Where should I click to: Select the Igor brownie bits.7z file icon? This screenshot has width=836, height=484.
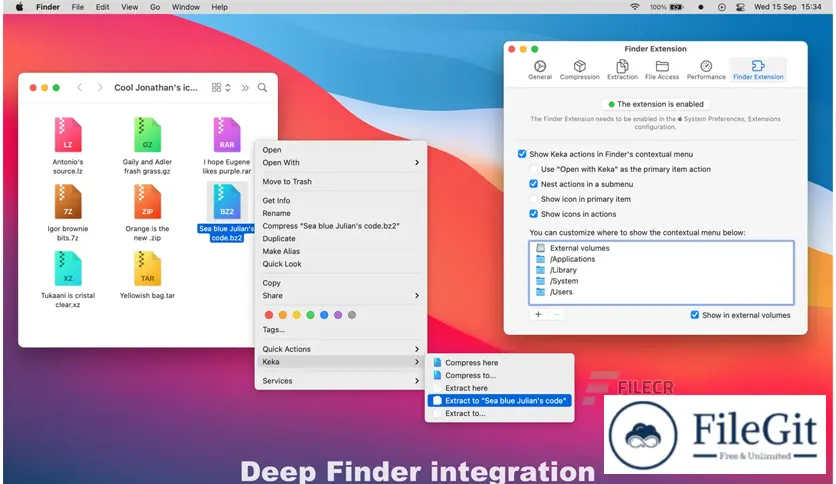68,201
